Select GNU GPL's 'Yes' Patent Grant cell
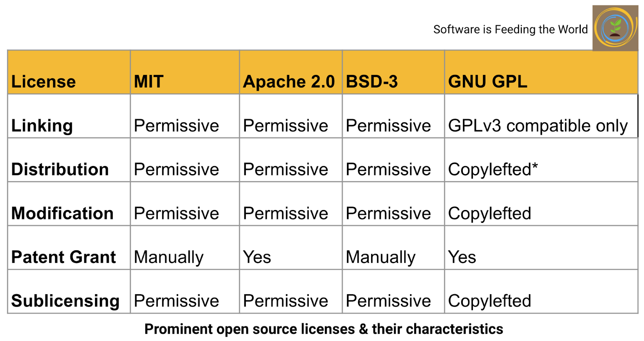The height and width of the screenshot is (341, 644). tap(462, 257)
